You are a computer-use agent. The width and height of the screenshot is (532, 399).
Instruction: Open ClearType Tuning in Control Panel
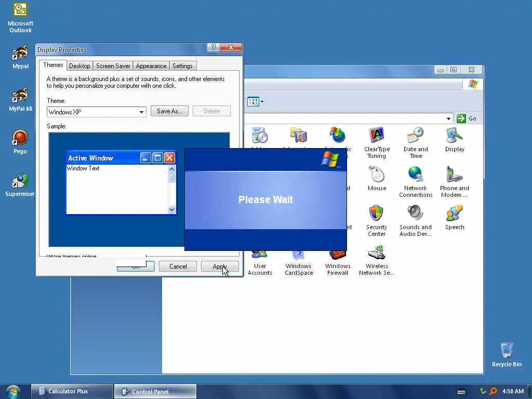(x=377, y=142)
